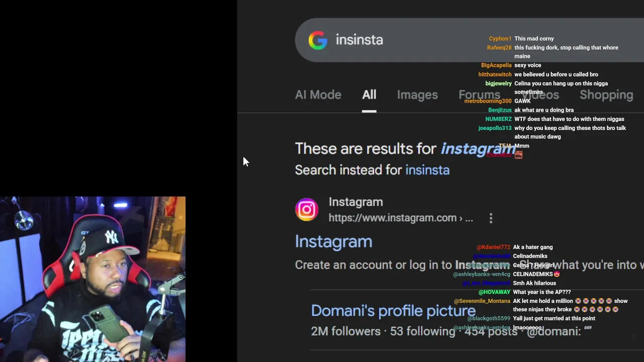
Task: Click the corrected 'instagram' suggestion link
Action: 478,149
